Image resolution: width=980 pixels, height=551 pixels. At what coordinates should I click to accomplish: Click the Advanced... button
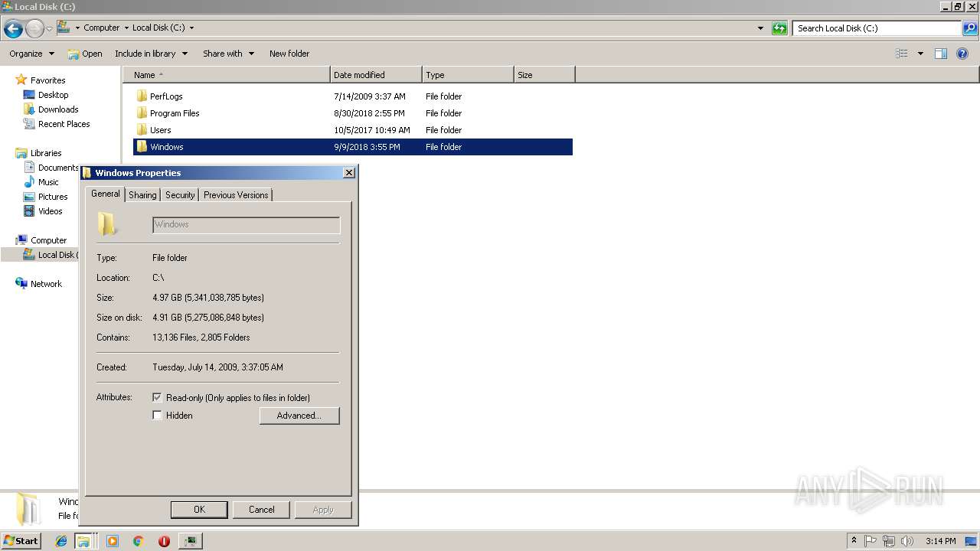pos(299,416)
